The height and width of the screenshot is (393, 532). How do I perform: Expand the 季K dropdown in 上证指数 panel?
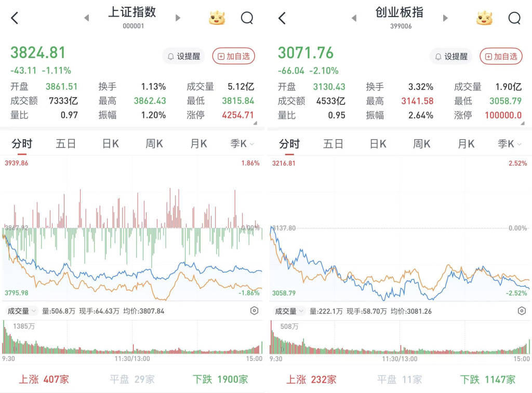(242, 144)
